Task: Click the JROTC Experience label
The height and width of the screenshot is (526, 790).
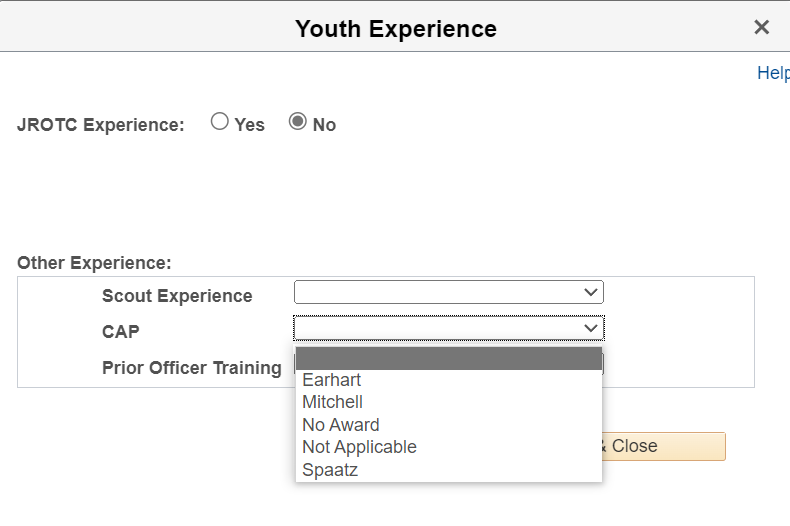Action: [x=101, y=125]
